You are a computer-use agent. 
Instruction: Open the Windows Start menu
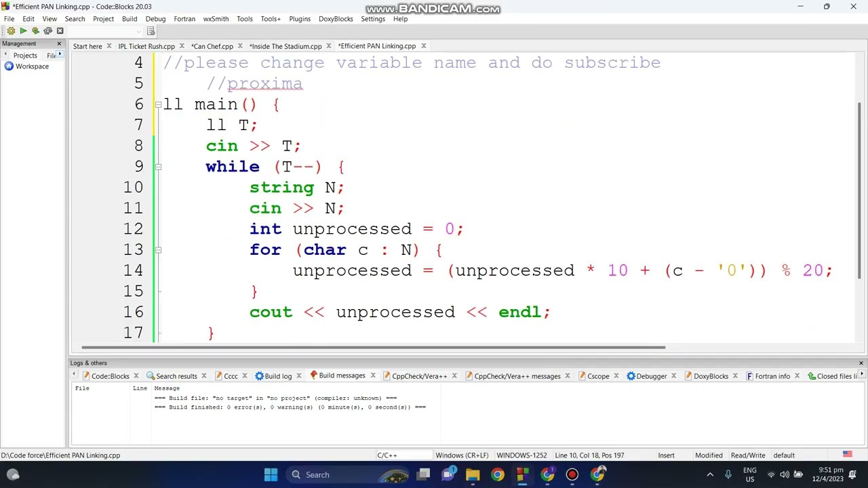click(x=271, y=474)
